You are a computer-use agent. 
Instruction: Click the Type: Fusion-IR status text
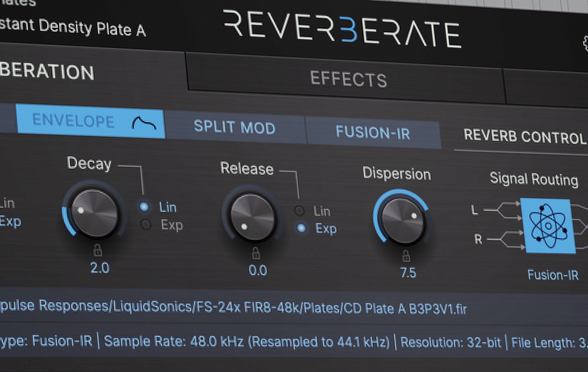coord(46,340)
